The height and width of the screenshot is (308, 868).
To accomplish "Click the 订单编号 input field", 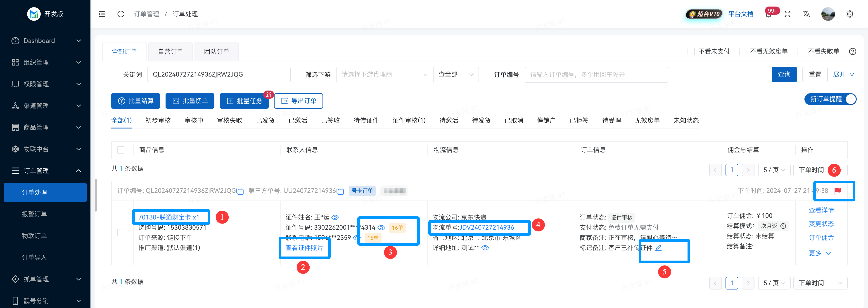I will tap(596, 74).
